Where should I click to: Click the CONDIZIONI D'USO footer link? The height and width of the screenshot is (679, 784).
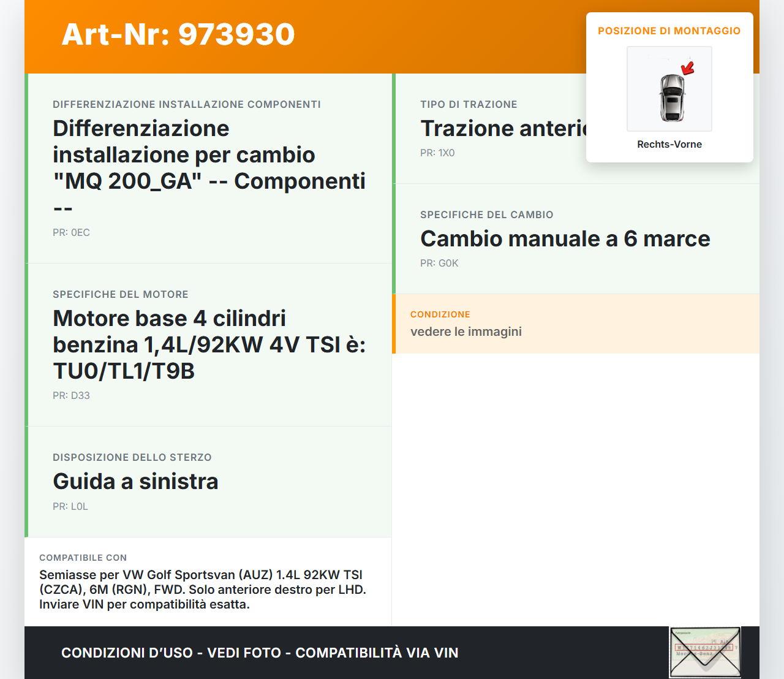tap(260, 653)
